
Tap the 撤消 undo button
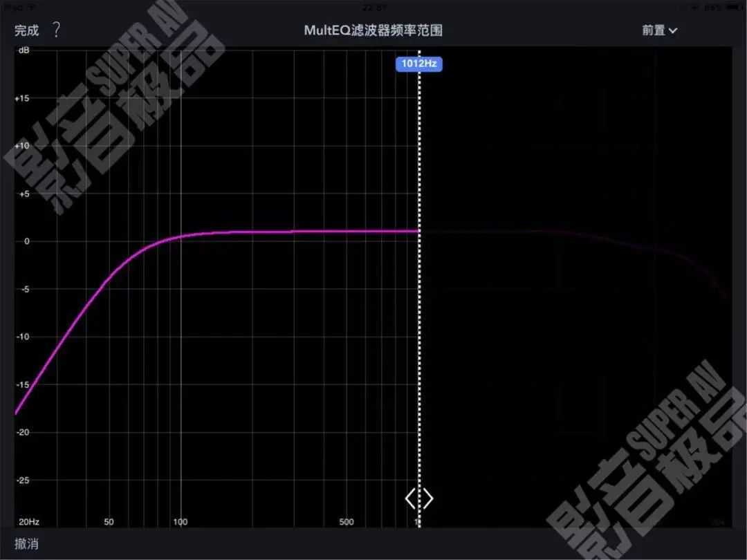pyautogui.click(x=27, y=544)
